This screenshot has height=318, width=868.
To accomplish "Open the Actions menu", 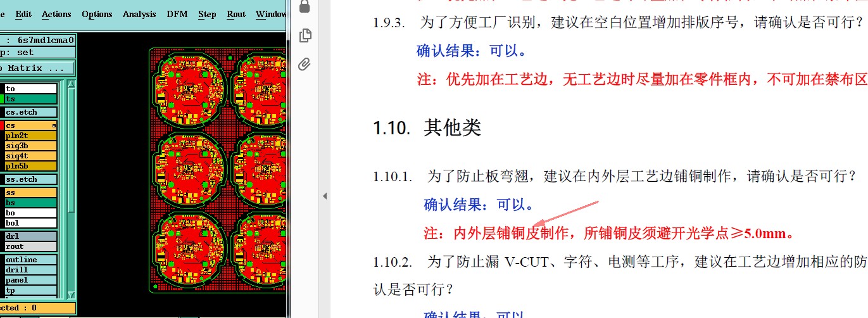I will pyautogui.click(x=56, y=14).
